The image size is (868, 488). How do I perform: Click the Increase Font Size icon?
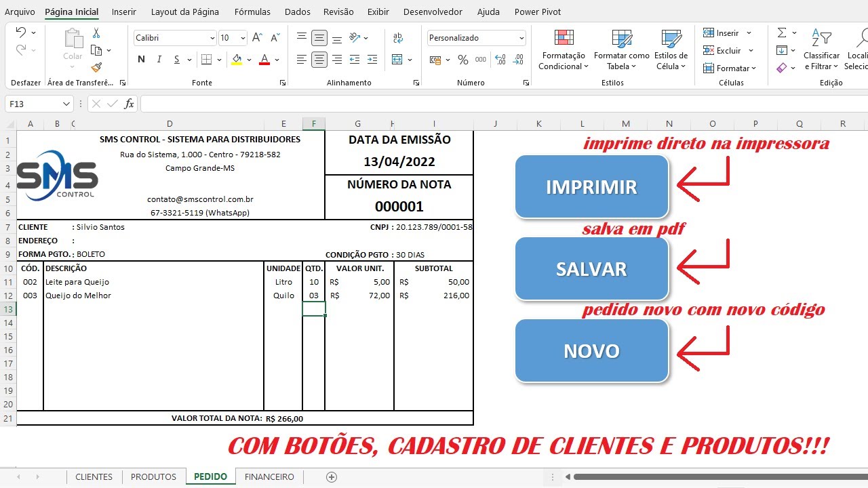coord(257,38)
